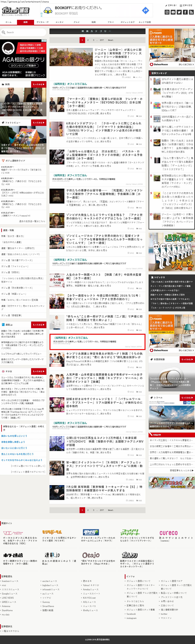Select the デジタル・IT navigation tab

coord(42,22)
